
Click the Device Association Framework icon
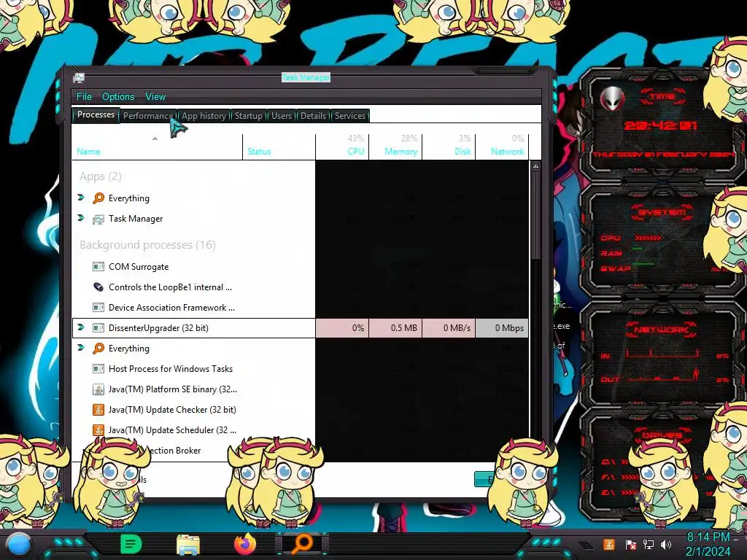98,308
